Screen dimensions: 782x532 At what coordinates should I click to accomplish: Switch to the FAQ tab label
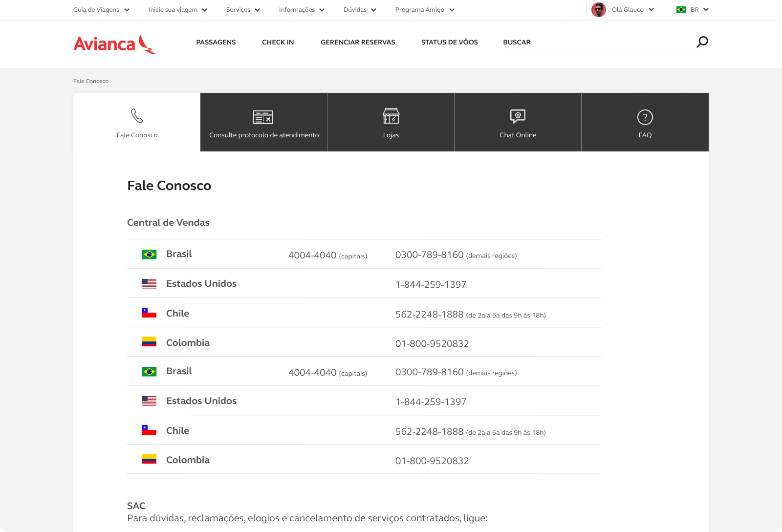[x=645, y=135]
